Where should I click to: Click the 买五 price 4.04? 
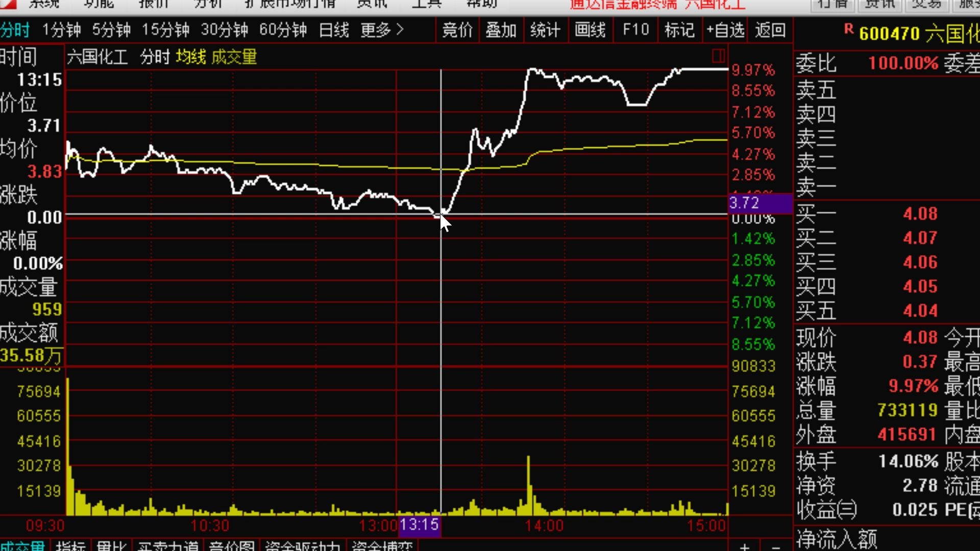pos(920,311)
